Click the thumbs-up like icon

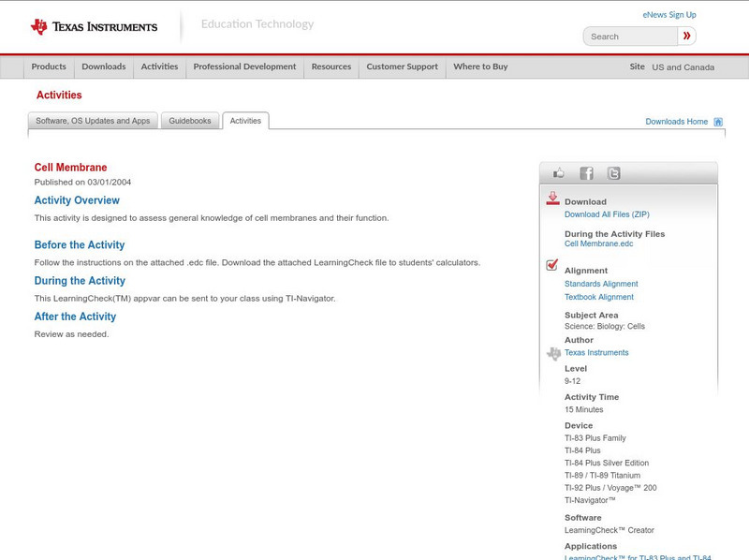pyautogui.click(x=559, y=173)
